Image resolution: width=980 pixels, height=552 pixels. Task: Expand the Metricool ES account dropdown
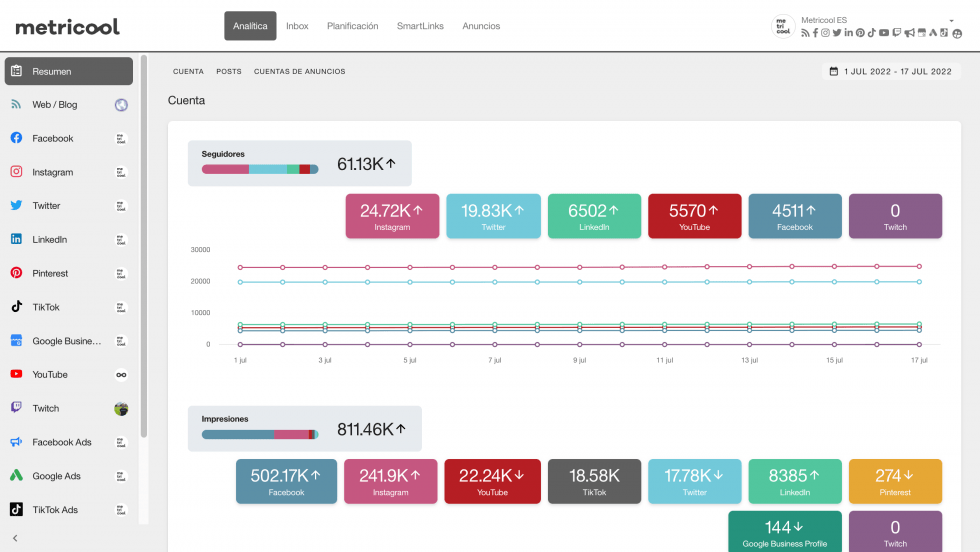click(x=951, y=20)
